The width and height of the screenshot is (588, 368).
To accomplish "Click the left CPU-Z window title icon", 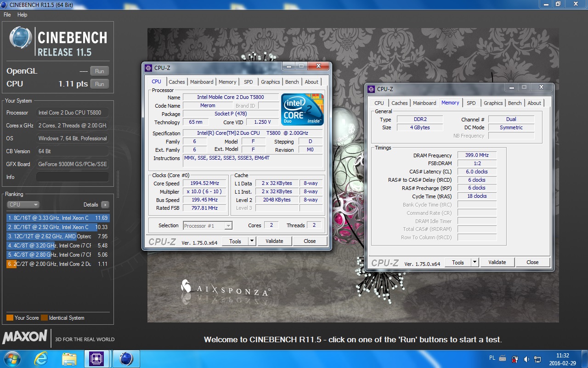I will [x=148, y=68].
